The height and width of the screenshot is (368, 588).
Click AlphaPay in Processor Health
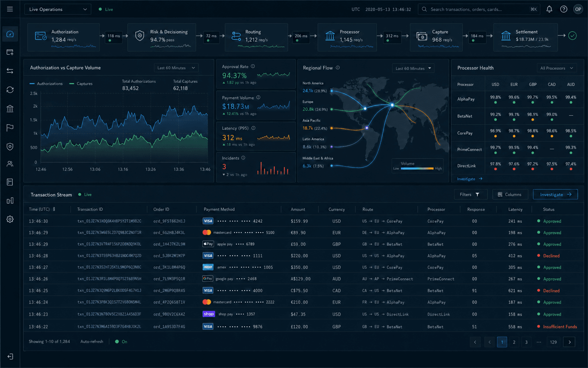click(x=466, y=99)
